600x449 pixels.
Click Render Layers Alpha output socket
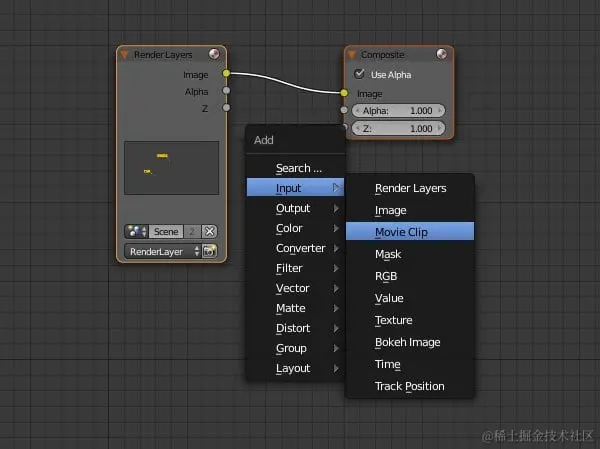click(227, 90)
